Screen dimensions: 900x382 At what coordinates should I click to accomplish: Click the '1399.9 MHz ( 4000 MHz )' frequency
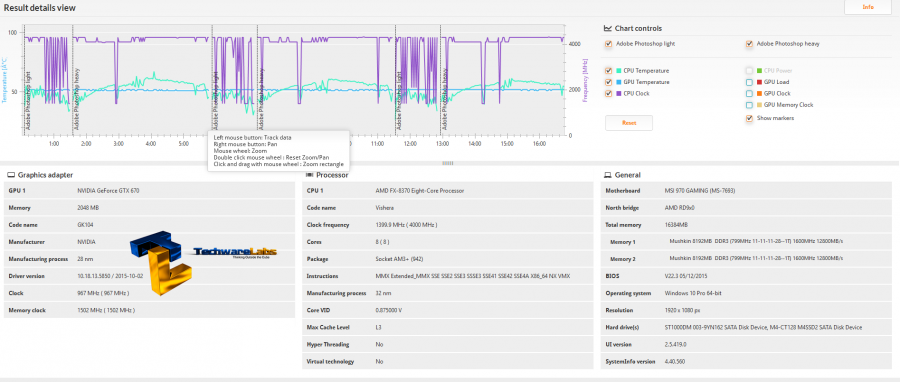pos(406,225)
